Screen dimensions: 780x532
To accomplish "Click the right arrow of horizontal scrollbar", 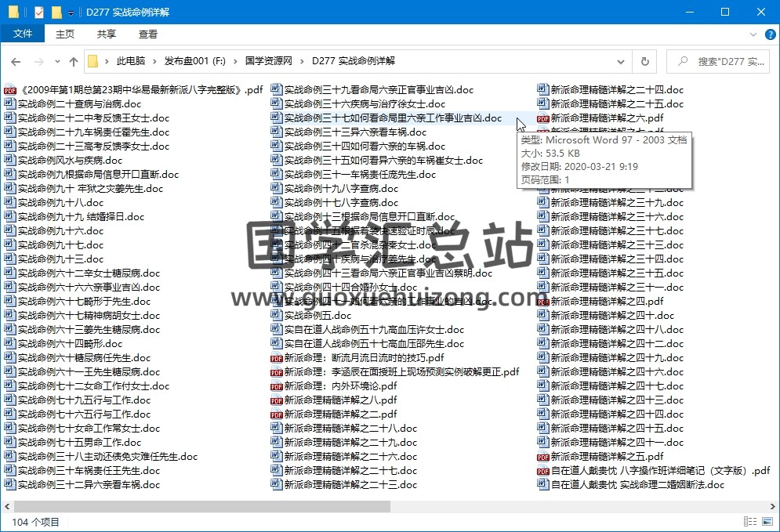I will tap(773, 507).
